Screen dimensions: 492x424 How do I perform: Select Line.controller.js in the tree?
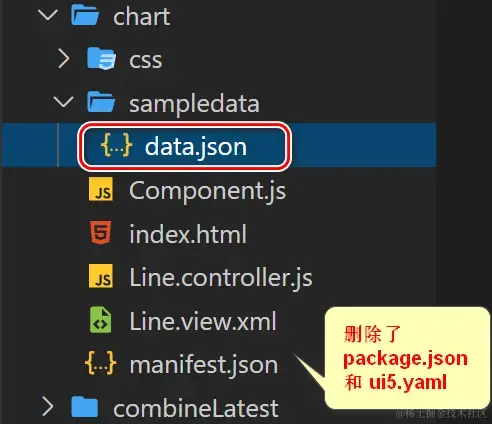click(x=221, y=277)
